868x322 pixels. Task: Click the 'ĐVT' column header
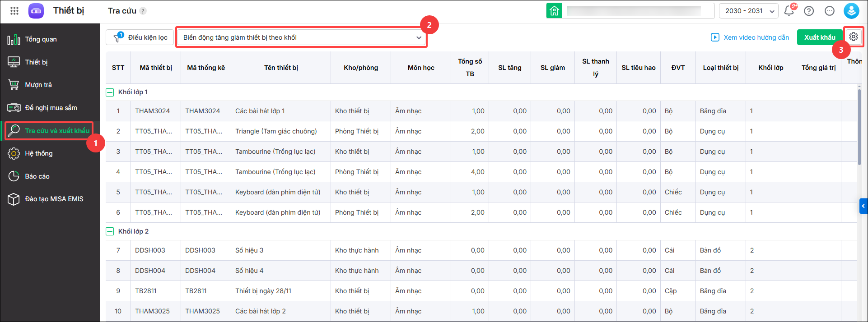click(678, 68)
